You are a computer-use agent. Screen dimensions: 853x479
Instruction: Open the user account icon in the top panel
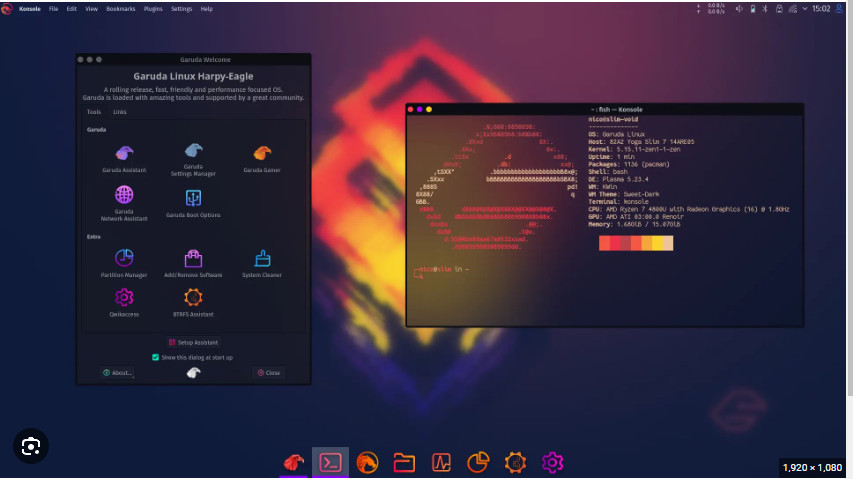point(839,9)
